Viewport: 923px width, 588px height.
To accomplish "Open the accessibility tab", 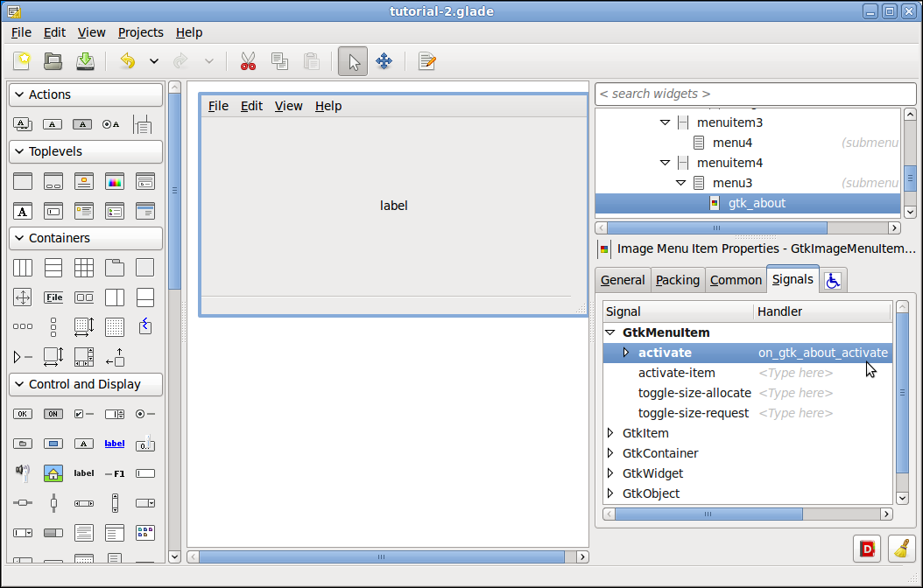I will coord(833,281).
